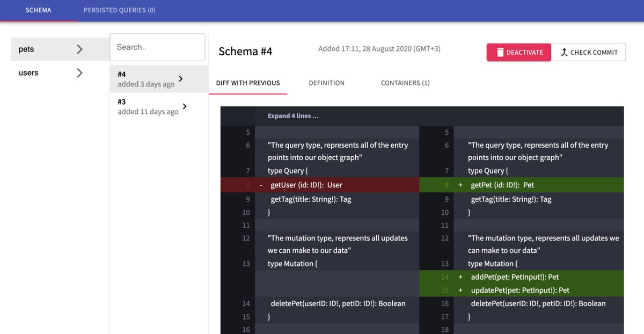This screenshot has height=334, width=644.
Task: Switch to the Schema tab
Action: 38,10
